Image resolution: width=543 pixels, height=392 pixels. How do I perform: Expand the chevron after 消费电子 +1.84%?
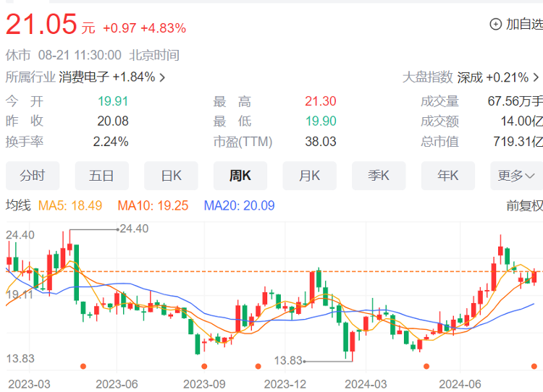tap(162, 77)
